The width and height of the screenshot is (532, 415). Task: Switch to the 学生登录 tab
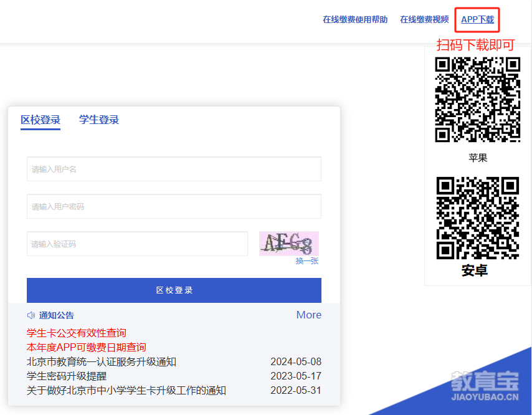(x=98, y=120)
